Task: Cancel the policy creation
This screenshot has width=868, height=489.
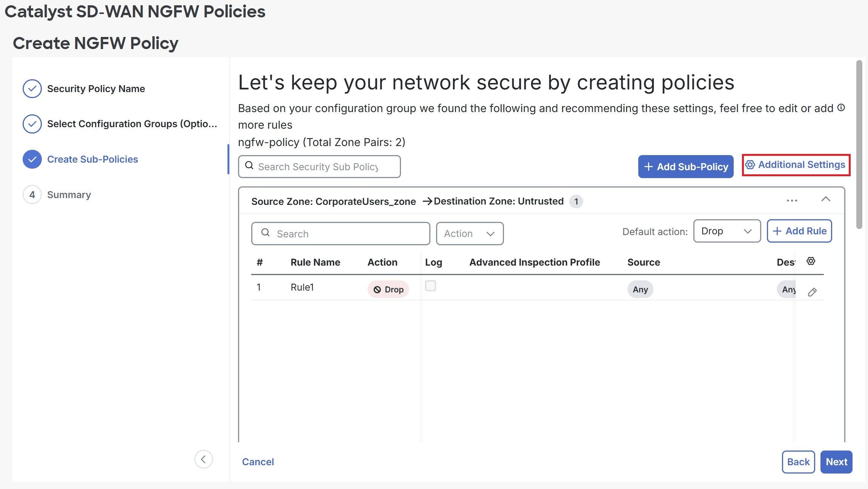Action: [258, 461]
